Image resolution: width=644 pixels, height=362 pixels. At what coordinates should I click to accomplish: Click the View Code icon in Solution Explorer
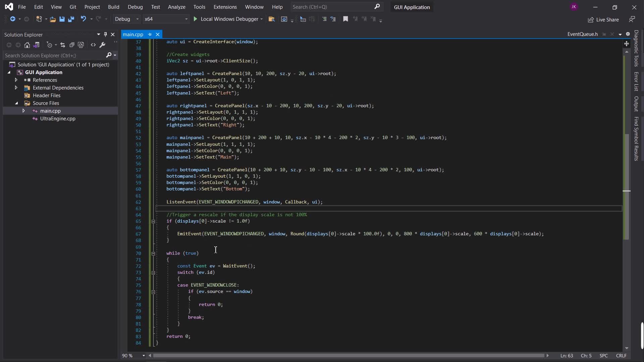[93, 45]
